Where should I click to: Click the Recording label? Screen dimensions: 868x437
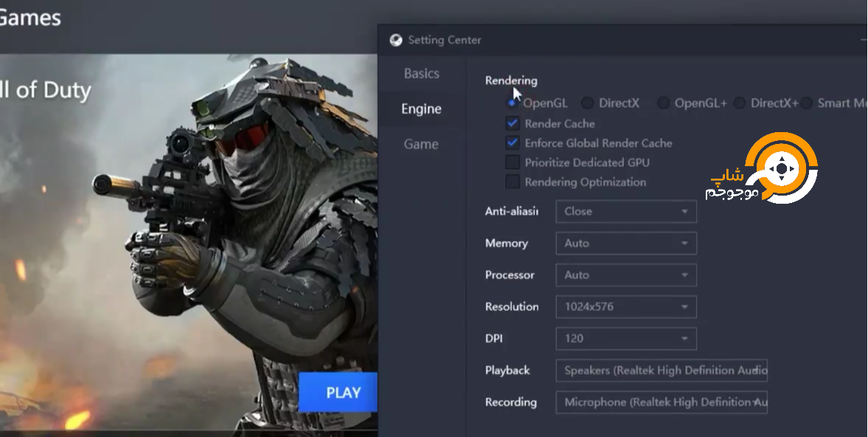(511, 402)
